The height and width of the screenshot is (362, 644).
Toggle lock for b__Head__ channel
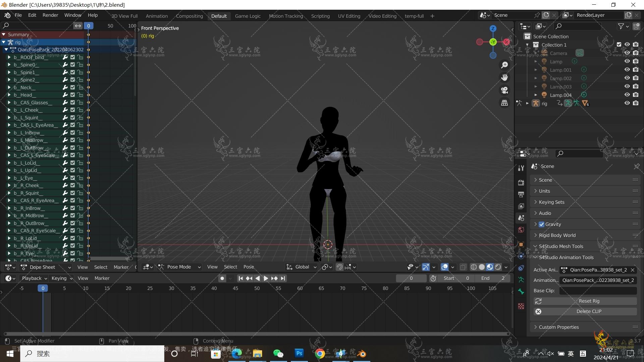coord(80,95)
